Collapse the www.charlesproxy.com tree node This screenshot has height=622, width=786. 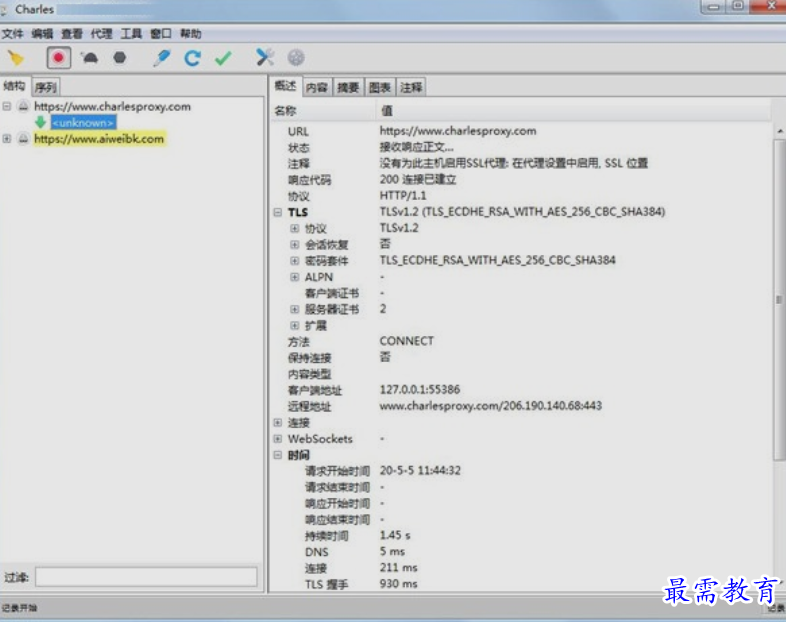(7, 107)
